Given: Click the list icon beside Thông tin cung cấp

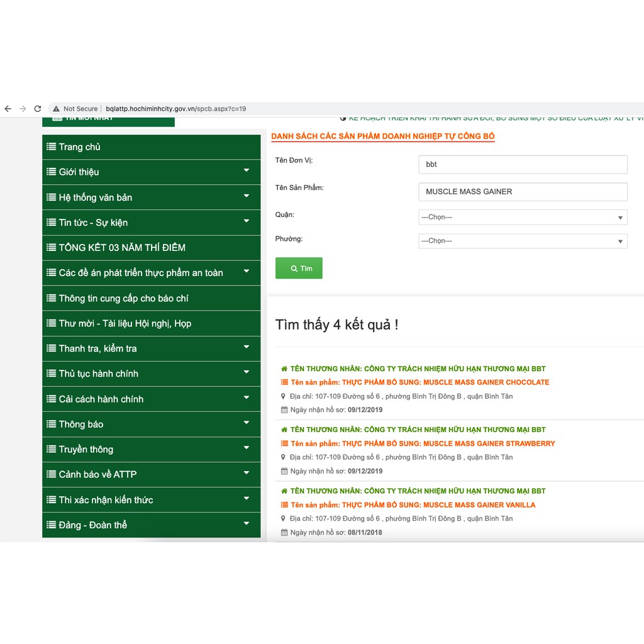Looking at the screenshot, I should (x=52, y=298).
